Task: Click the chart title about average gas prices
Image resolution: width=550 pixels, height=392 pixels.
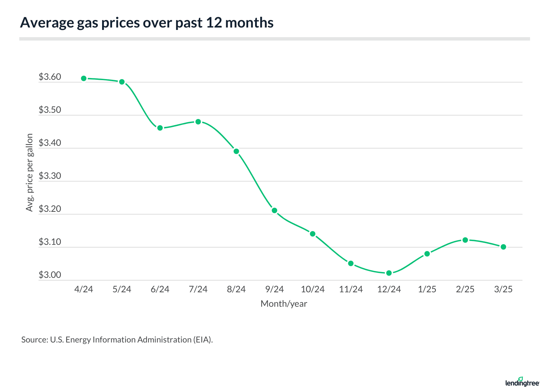Action: pos(147,23)
